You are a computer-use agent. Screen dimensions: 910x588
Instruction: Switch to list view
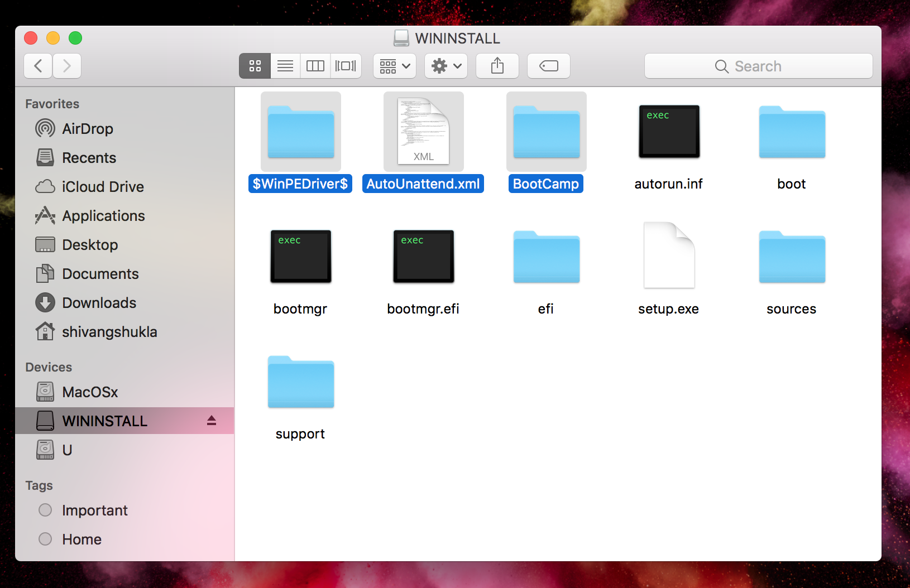[x=285, y=66]
